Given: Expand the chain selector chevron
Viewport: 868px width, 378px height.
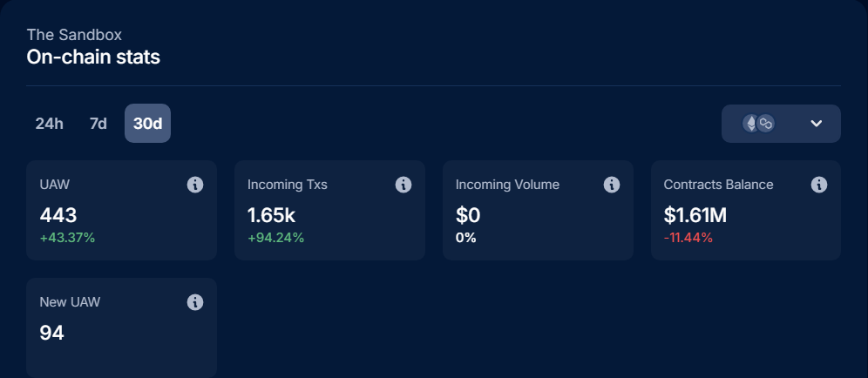Looking at the screenshot, I should point(817,124).
